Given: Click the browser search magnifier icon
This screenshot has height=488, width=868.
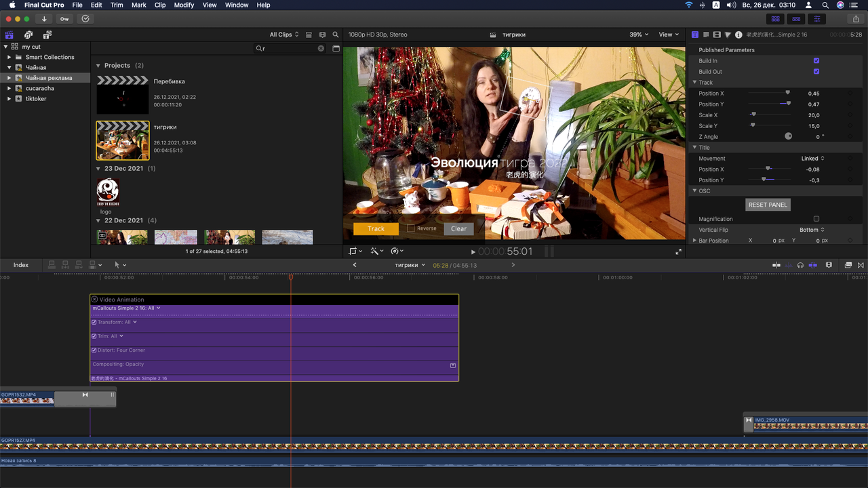Looking at the screenshot, I should 336,35.
